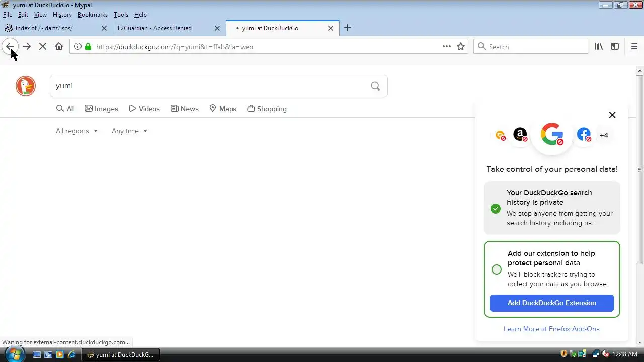
Task: Launch Internet Explorer from quick launch
Action: coord(71,354)
